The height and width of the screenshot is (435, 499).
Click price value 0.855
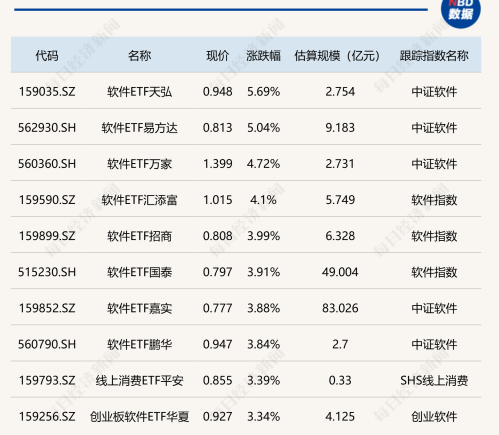click(x=217, y=380)
